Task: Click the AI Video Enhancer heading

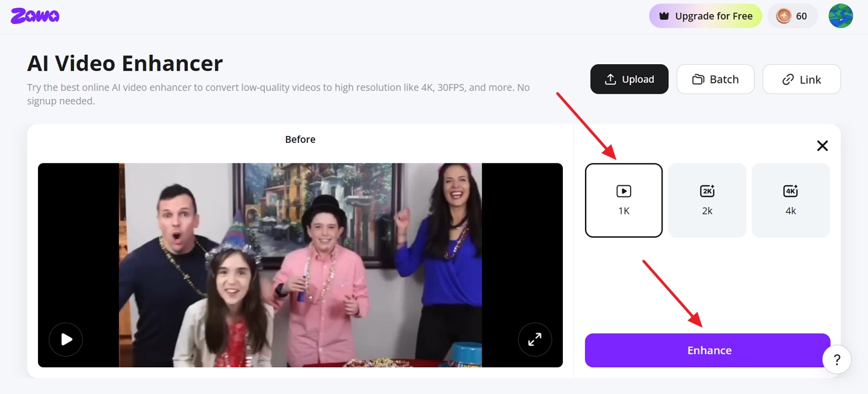Action: (x=125, y=63)
